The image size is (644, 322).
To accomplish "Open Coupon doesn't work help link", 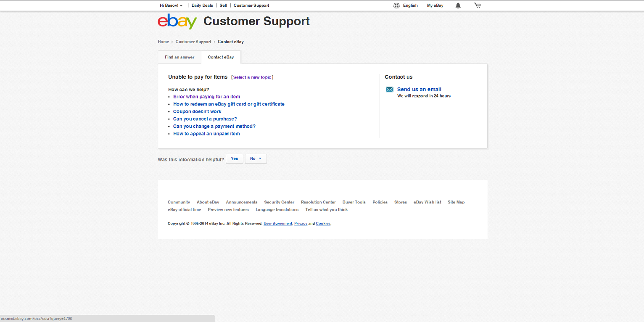I will [x=197, y=111].
